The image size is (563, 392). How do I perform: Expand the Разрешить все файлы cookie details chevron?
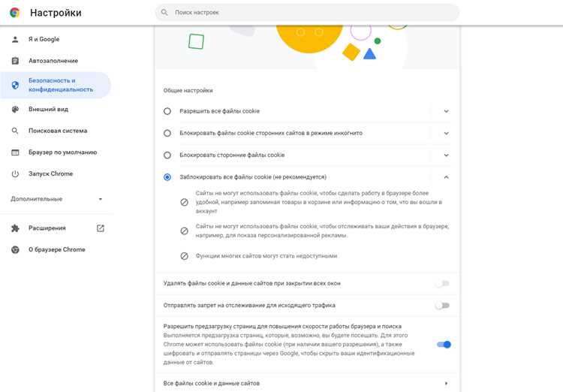[x=447, y=111]
